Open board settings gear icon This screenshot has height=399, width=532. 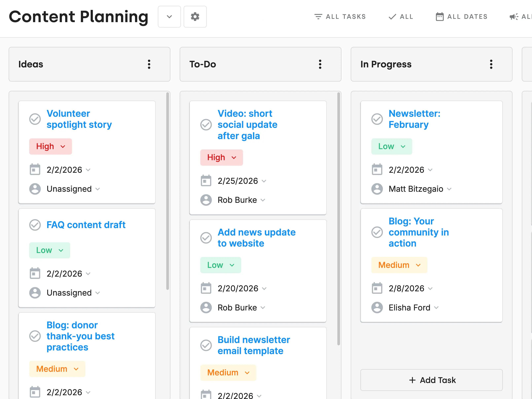tap(195, 17)
